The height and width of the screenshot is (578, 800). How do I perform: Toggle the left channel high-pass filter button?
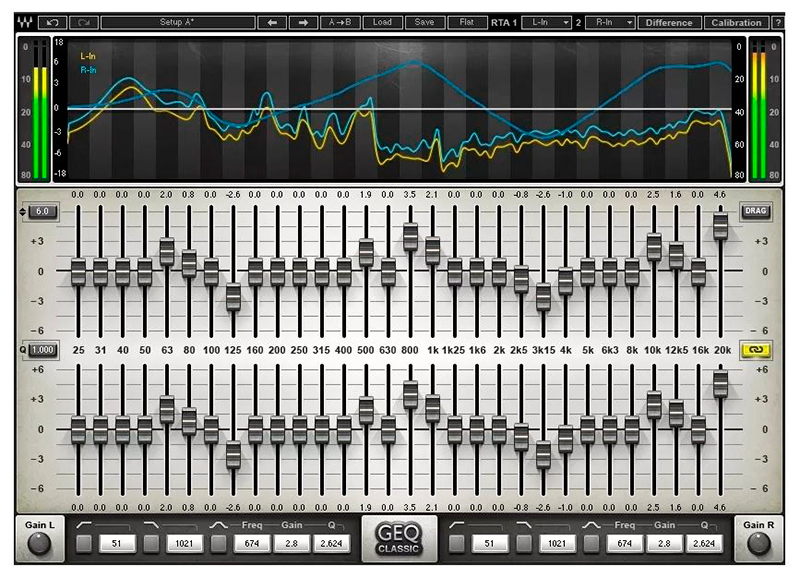[x=85, y=543]
